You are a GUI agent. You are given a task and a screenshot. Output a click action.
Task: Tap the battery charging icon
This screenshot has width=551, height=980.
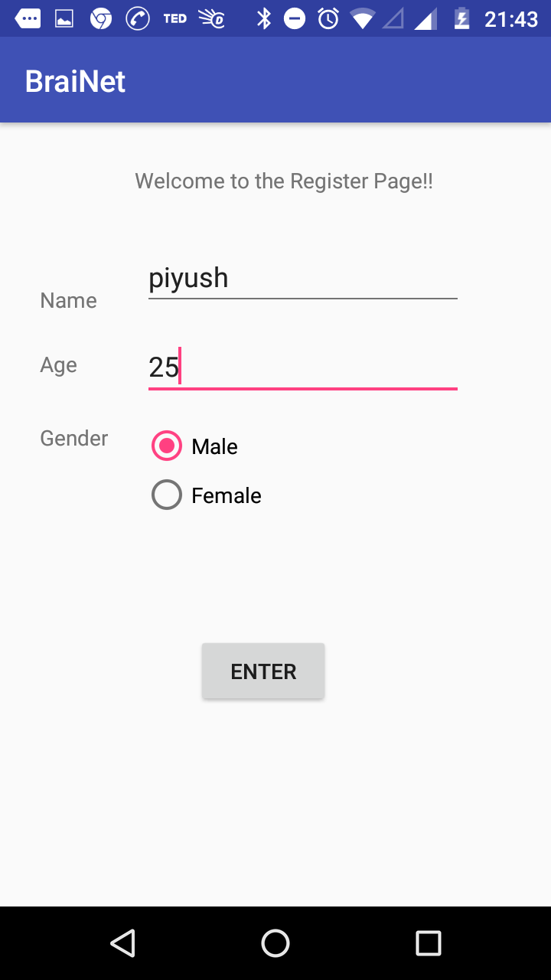(461, 18)
